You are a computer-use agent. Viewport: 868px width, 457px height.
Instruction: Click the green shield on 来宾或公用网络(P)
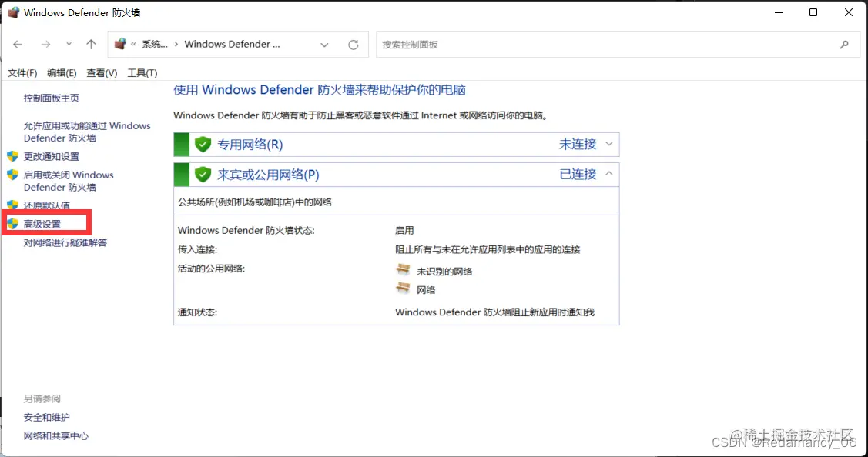tap(203, 175)
